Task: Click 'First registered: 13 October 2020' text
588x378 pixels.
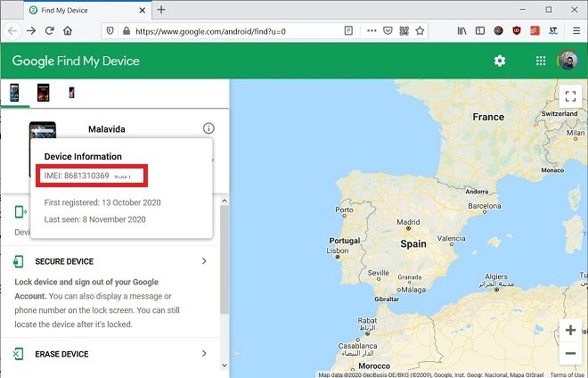Action: [x=102, y=202]
